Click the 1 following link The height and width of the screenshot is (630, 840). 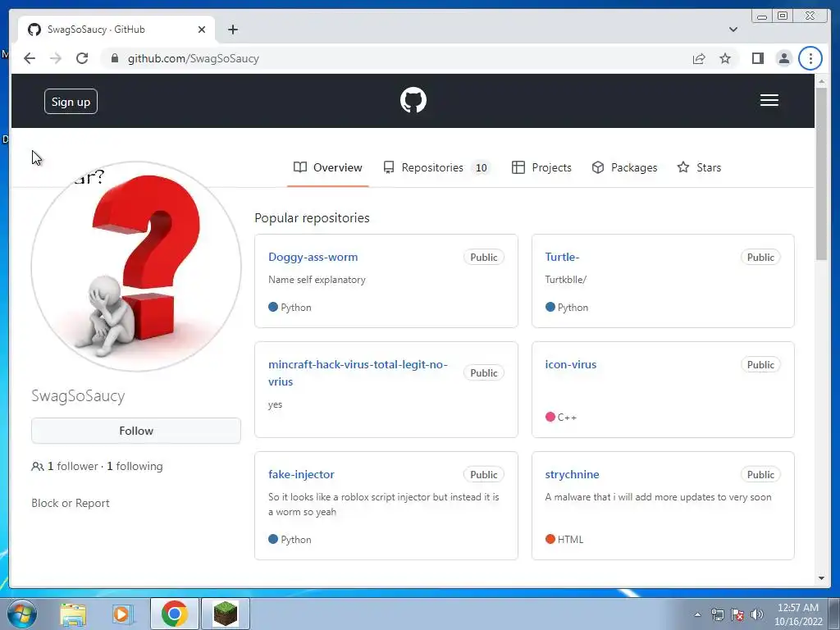click(x=135, y=466)
